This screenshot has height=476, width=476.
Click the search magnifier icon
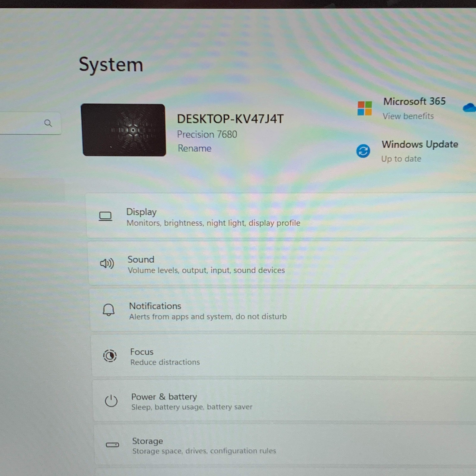click(x=48, y=123)
